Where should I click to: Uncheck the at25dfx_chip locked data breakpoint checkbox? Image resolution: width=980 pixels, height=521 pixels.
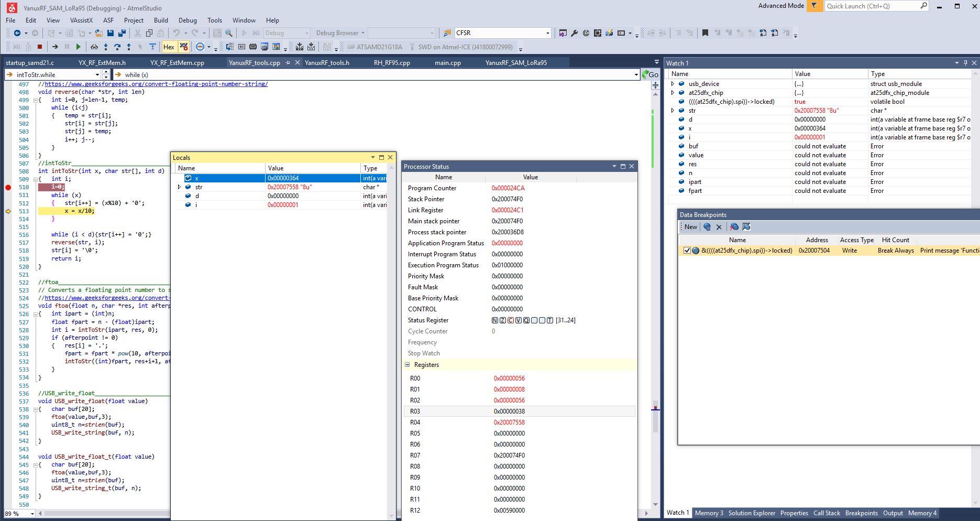click(x=687, y=251)
